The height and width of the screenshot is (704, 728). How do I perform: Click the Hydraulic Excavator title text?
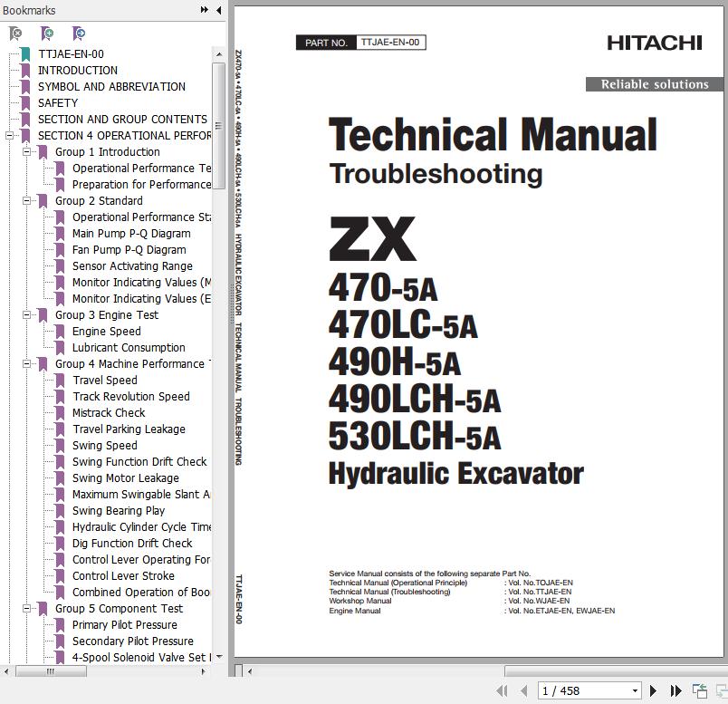pyautogui.click(x=456, y=474)
